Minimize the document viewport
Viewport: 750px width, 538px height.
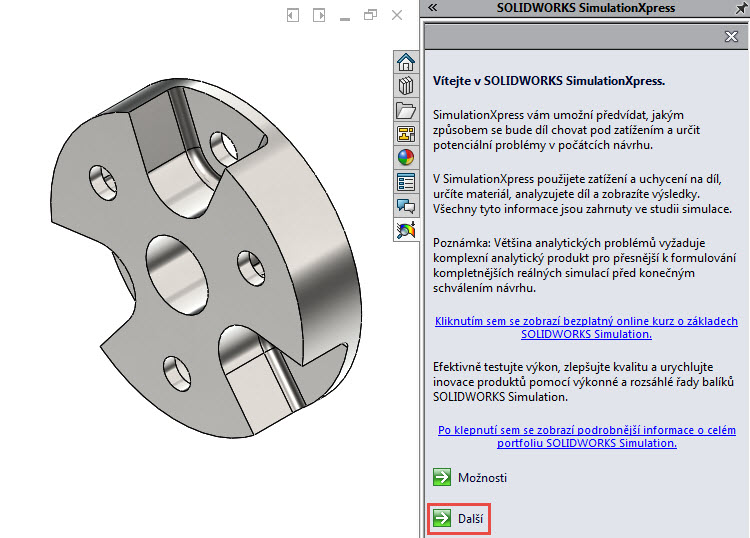345,18
